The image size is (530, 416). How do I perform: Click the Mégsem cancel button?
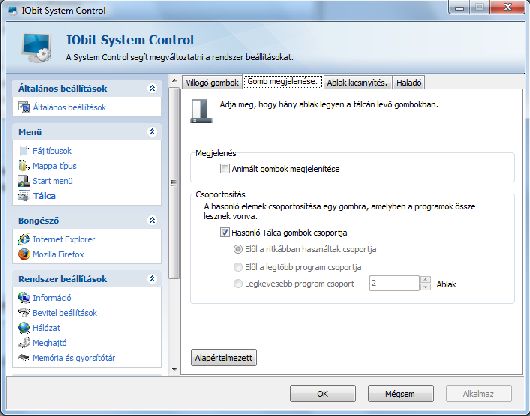coord(401,394)
